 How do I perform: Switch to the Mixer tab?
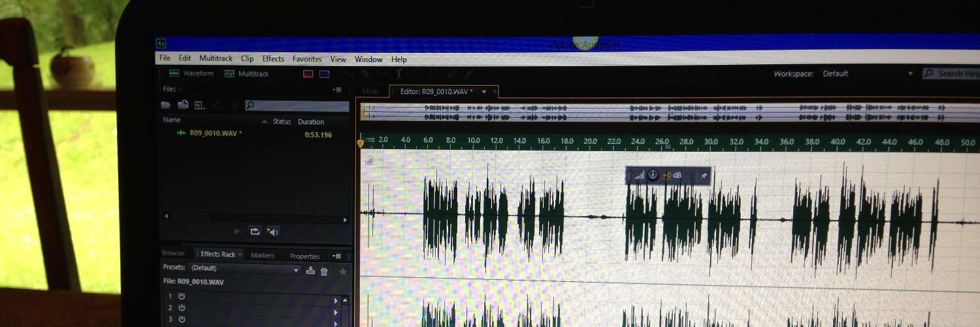pyautogui.click(x=370, y=91)
